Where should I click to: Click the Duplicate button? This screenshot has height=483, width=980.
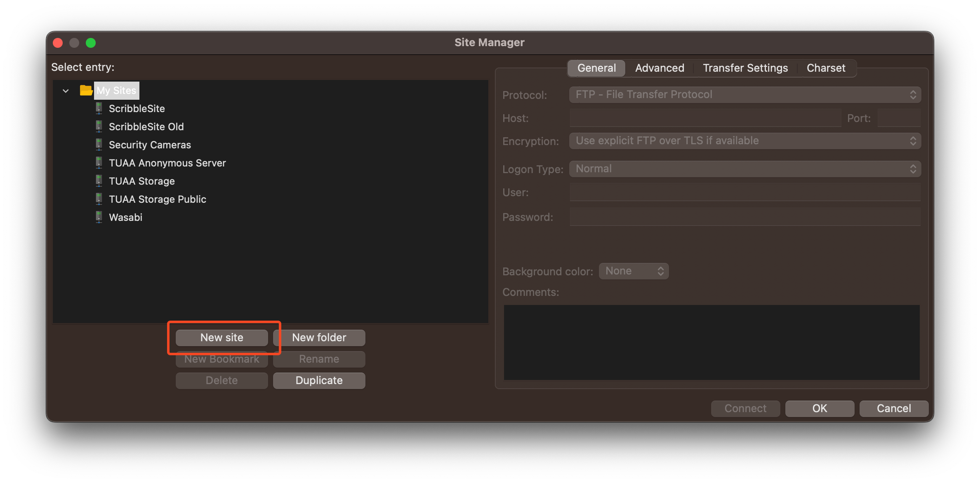click(x=319, y=380)
